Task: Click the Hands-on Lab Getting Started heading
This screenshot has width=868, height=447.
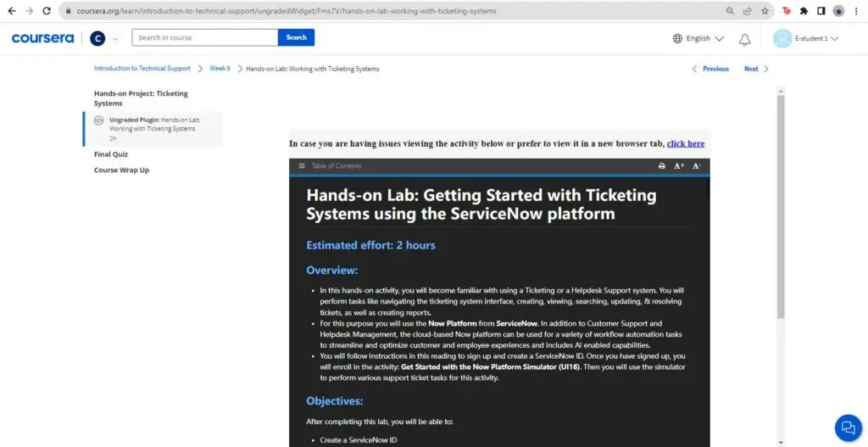Action: pyautogui.click(x=481, y=204)
